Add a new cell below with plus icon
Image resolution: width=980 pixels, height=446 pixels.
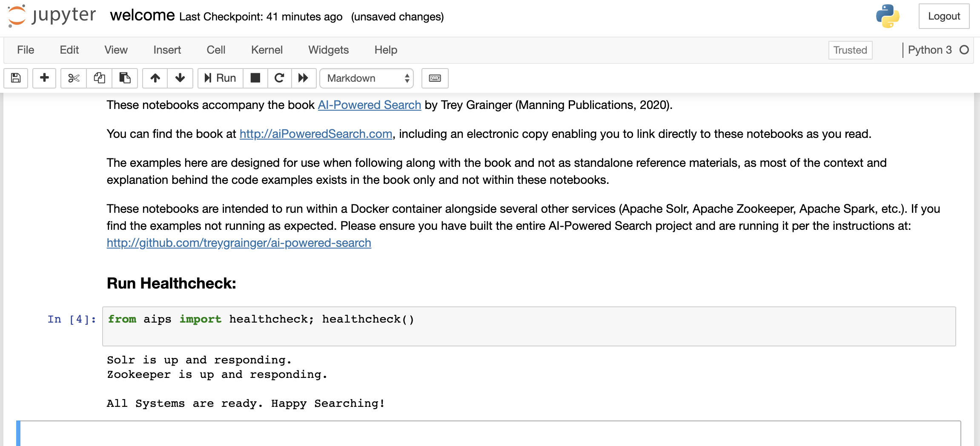[x=44, y=78]
